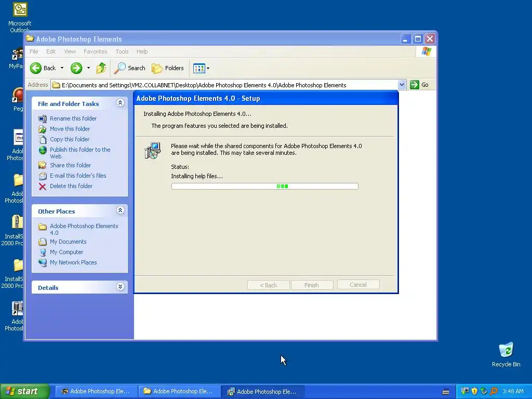Click the green Forward arrow icon
The height and width of the screenshot is (399, 532).
pyautogui.click(x=76, y=68)
